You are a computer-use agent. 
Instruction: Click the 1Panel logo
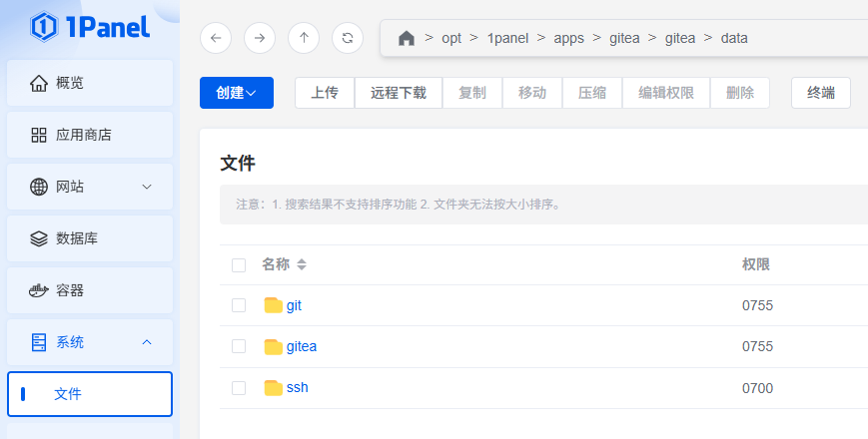pyautogui.click(x=90, y=27)
